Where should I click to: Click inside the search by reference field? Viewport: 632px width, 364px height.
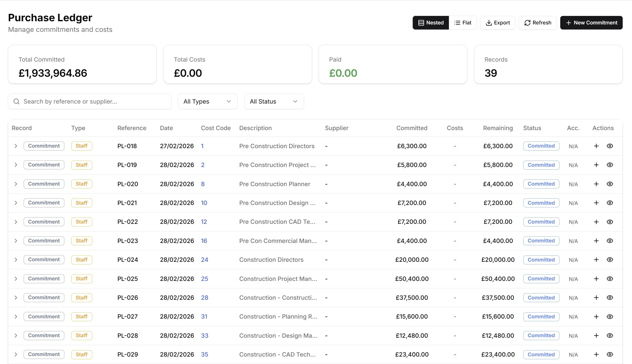pyautogui.click(x=90, y=101)
